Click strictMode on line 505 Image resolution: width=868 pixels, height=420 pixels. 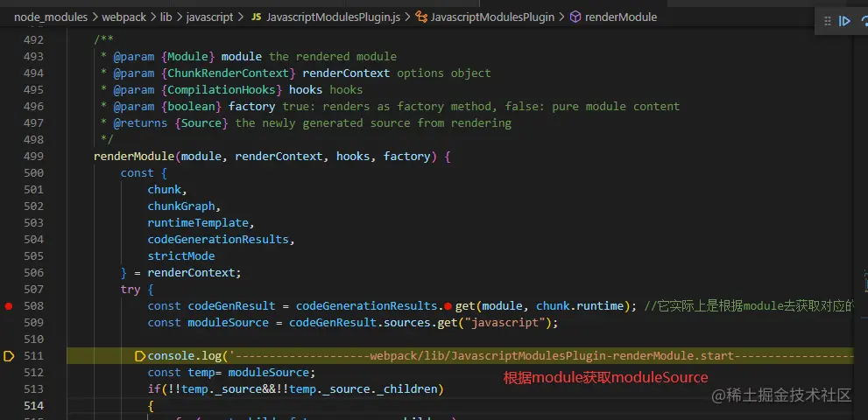point(181,256)
